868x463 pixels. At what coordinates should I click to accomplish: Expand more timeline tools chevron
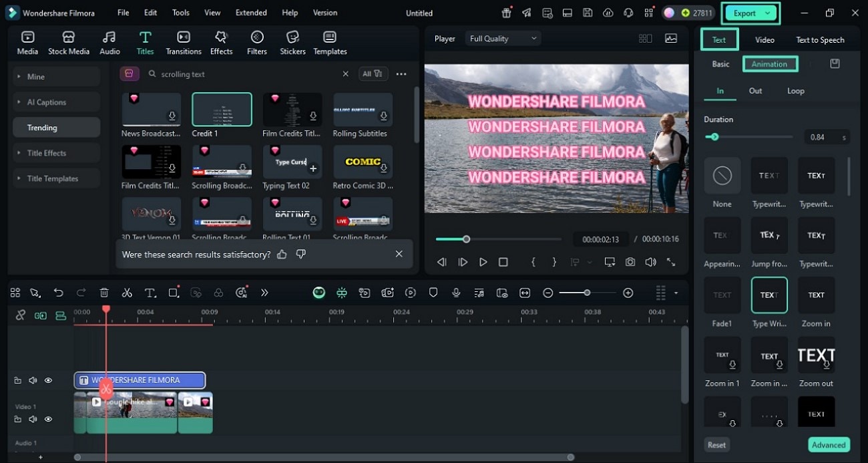click(x=264, y=293)
